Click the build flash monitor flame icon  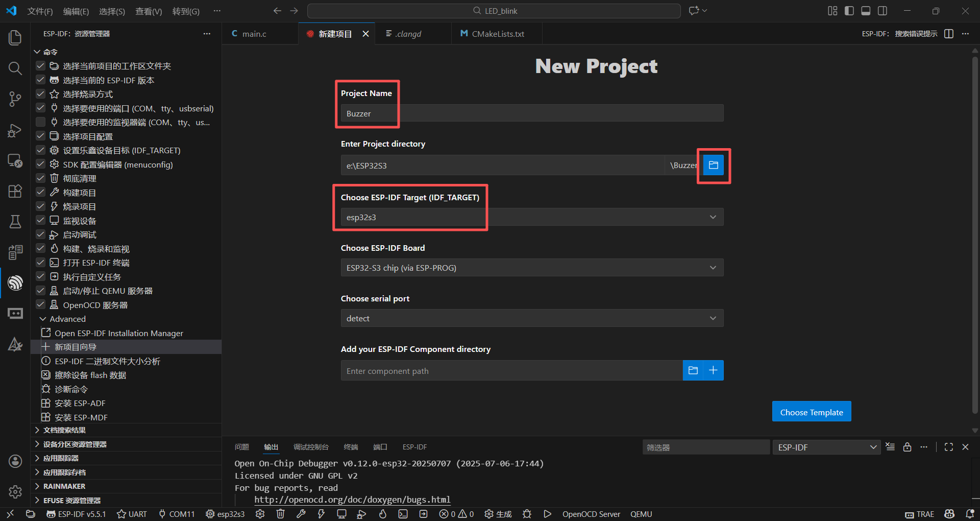[x=382, y=514]
